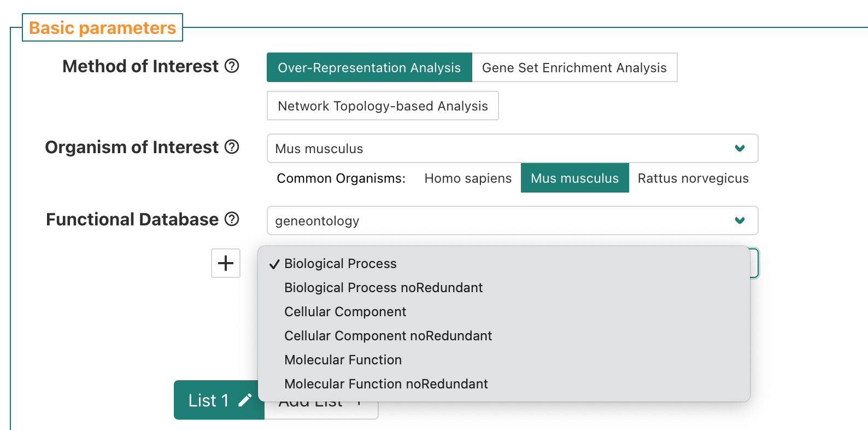Click help icon beside Method of Interest

(x=232, y=66)
